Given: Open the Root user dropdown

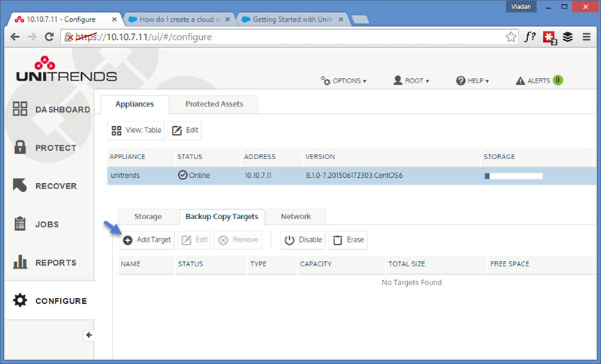Looking at the screenshot, I should [x=411, y=81].
